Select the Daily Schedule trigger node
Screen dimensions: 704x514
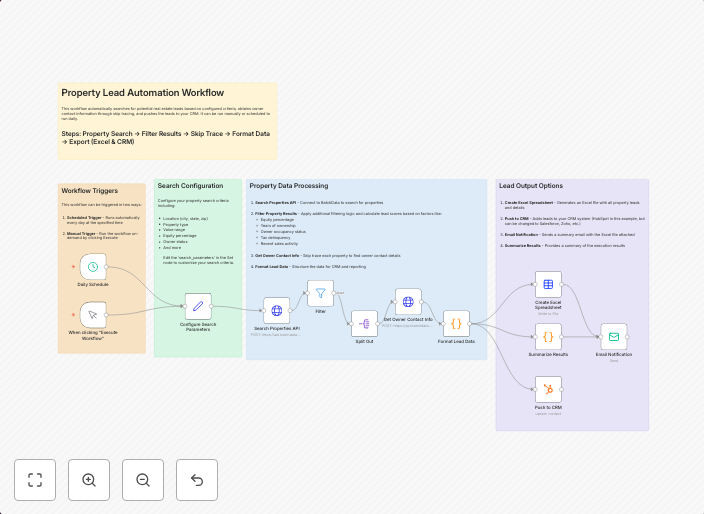pos(93,266)
